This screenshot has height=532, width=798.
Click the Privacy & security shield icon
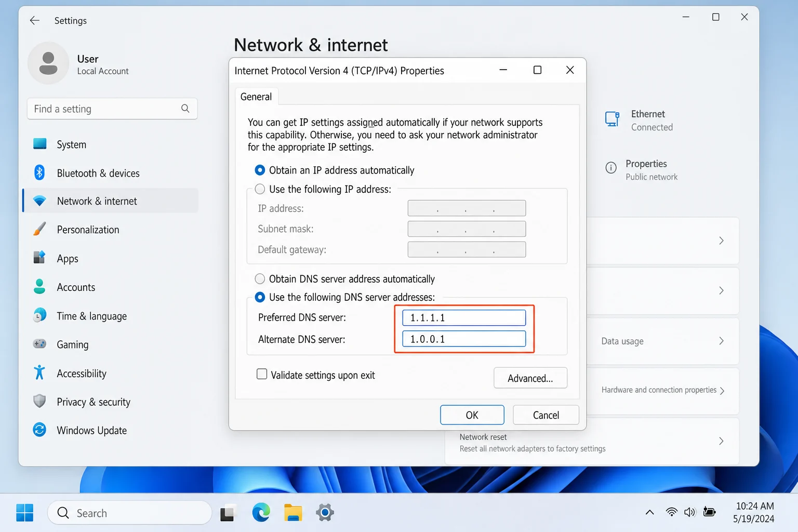tap(39, 401)
